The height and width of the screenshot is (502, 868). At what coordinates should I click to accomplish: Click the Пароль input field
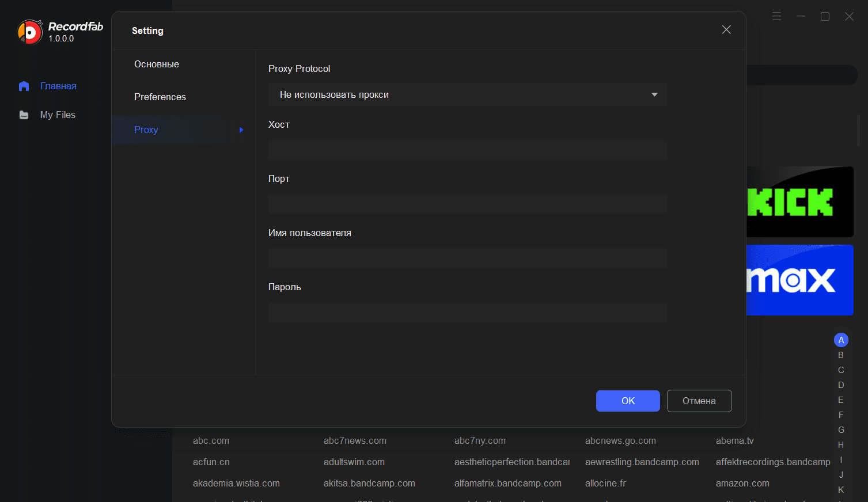(x=467, y=313)
